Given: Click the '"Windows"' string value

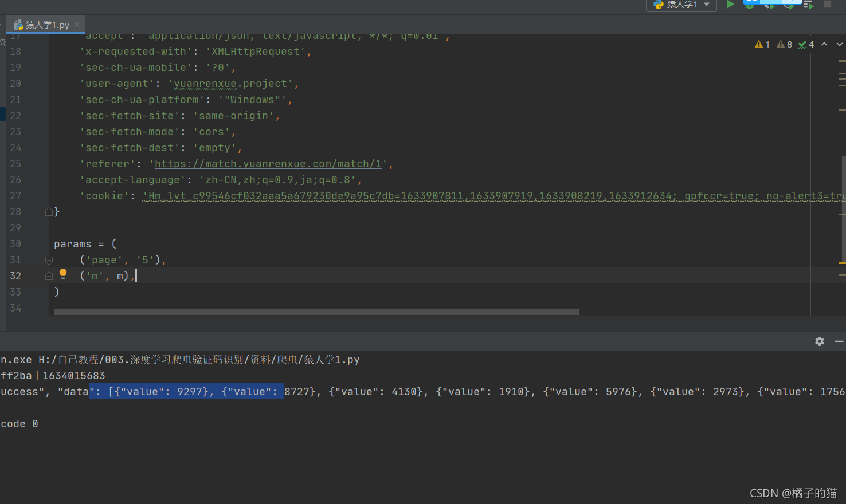Looking at the screenshot, I should click(x=252, y=100).
